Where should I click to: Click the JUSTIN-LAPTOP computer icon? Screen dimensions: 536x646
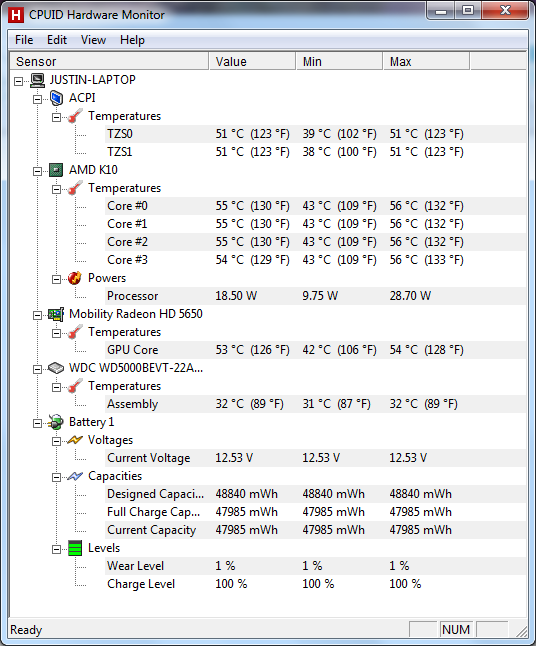click(x=37, y=80)
